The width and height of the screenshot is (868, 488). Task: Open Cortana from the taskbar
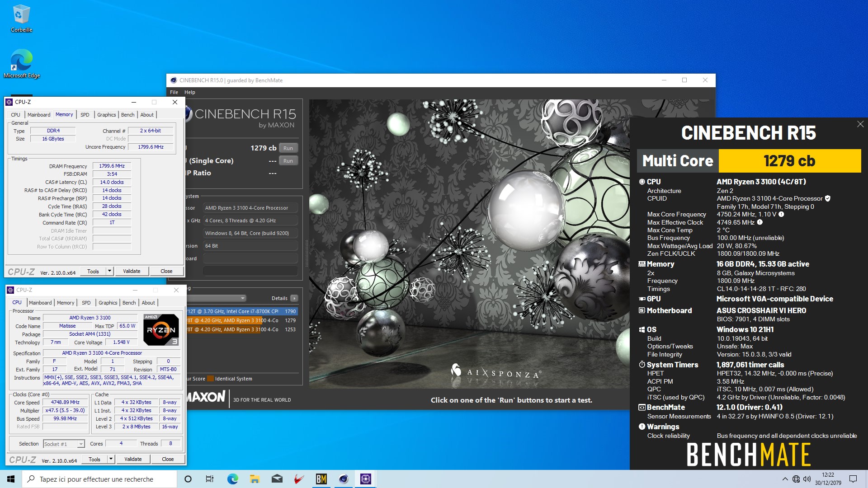[188, 479]
